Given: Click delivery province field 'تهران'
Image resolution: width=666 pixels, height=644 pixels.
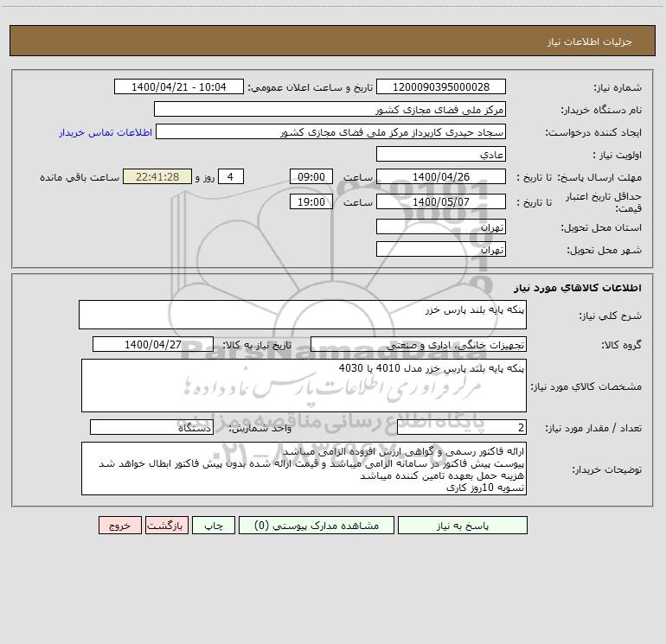Looking at the screenshot, I should click(x=441, y=226).
